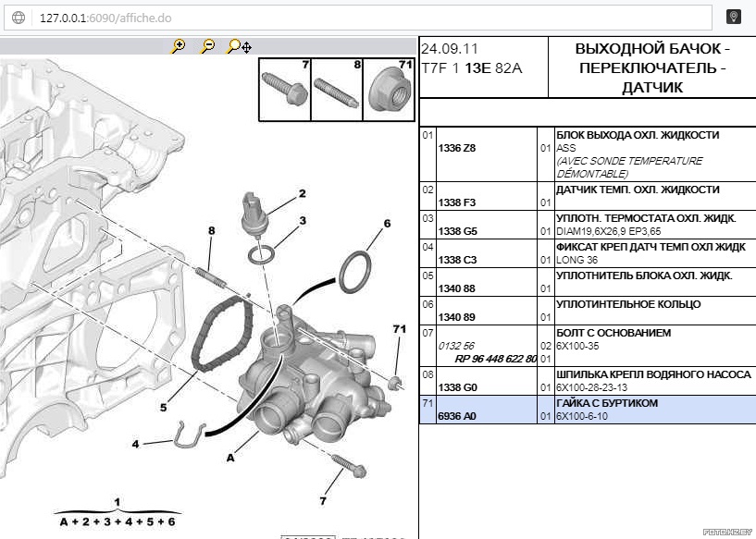Select callout 3 by the small sealing ring
Image resolution: width=756 pixels, height=539 pixels.
[303, 221]
